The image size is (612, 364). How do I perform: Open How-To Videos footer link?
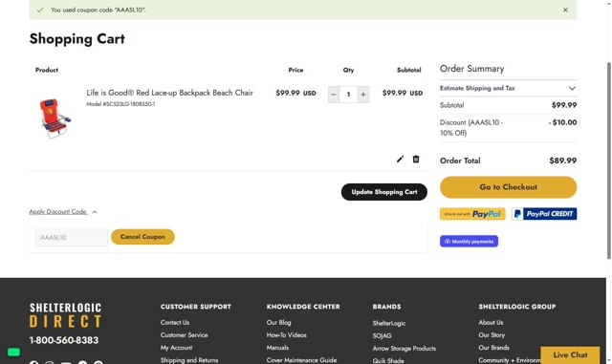tap(287, 335)
